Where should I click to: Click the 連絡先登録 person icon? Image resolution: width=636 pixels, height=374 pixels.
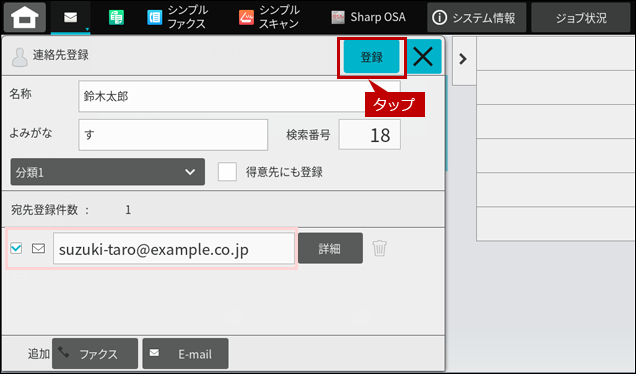(x=19, y=57)
